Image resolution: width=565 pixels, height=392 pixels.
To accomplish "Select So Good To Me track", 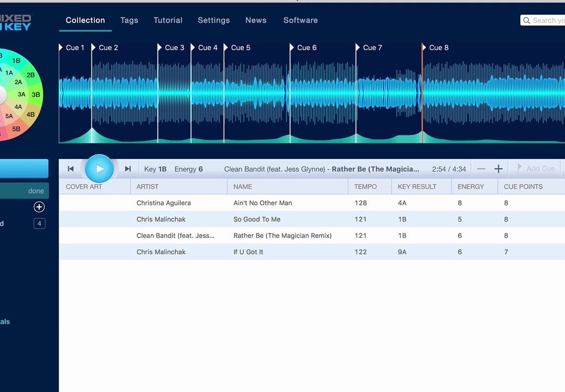I will coord(257,219).
